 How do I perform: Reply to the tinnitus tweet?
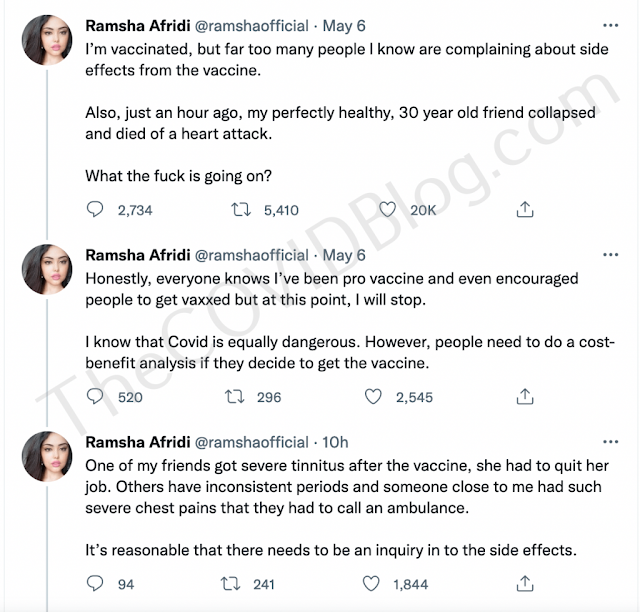coord(95,584)
